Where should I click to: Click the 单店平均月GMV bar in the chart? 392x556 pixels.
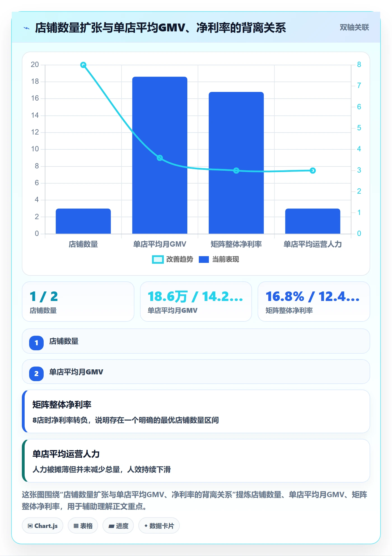[x=160, y=155]
